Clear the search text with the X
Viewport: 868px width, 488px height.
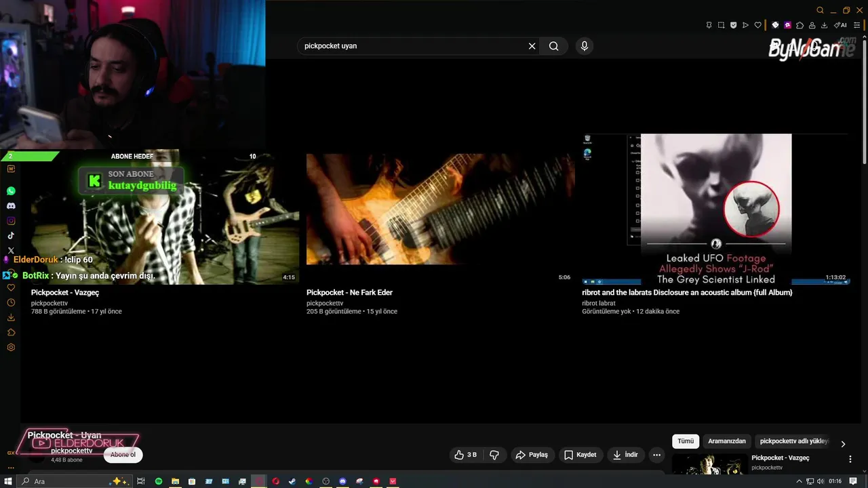[532, 46]
